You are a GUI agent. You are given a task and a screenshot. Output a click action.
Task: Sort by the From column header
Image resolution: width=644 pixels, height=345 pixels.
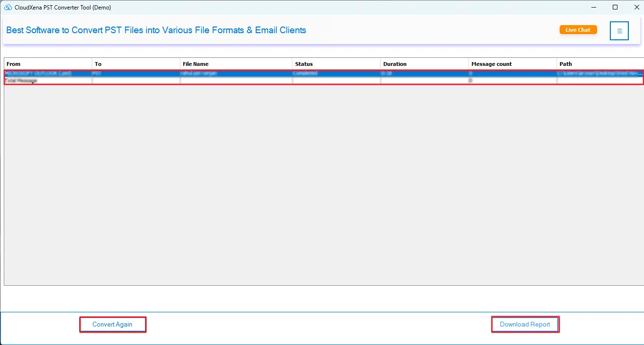click(x=47, y=64)
